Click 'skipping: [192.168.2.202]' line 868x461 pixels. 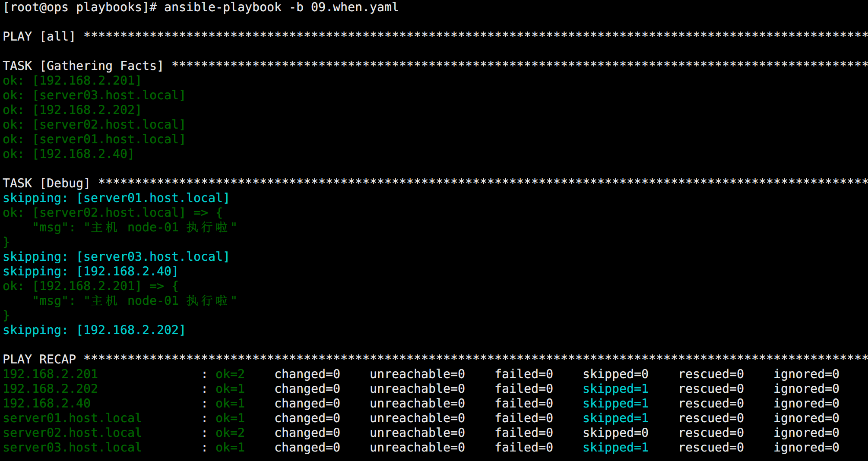(x=94, y=330)
